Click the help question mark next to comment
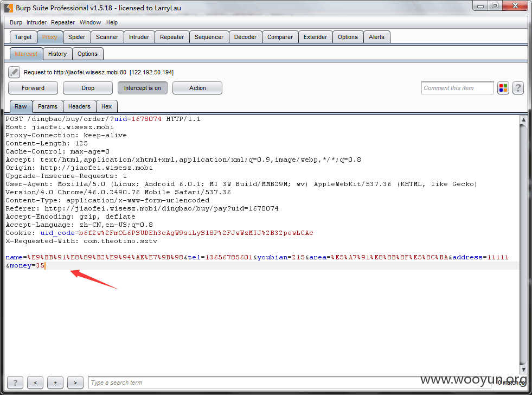 pyautogui.click(x=518, y=88)
